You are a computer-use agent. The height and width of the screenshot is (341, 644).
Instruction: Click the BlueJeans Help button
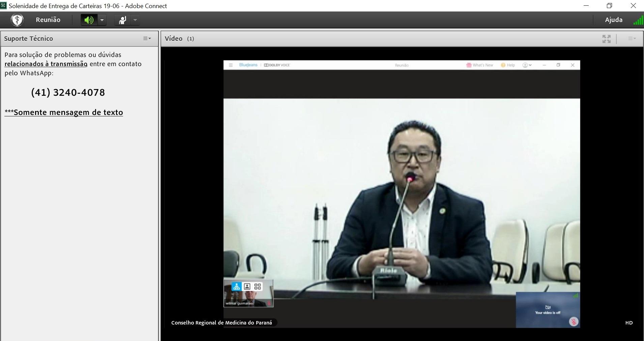click(x=508, y=65)
